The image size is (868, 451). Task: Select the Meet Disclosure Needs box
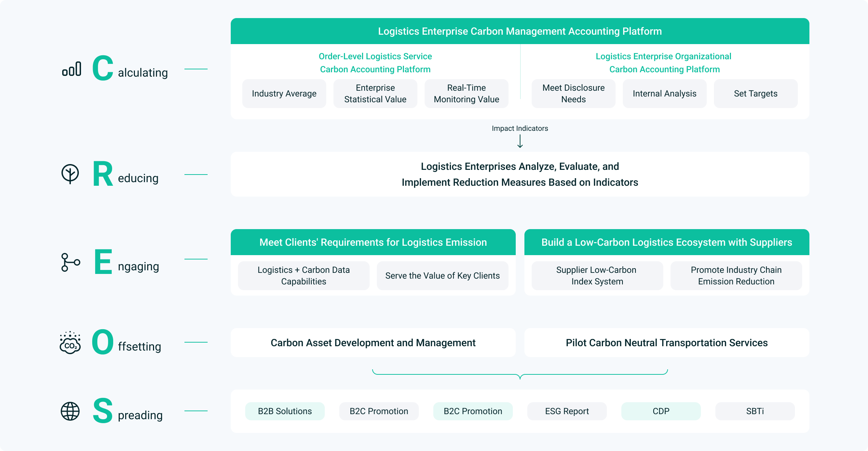click(x=574, y=94)
